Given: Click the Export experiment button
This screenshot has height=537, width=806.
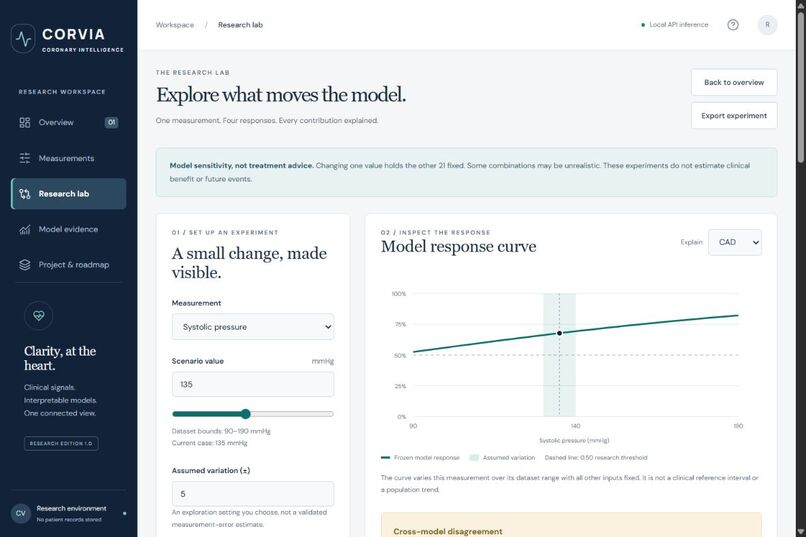Looking at the screenshot, I should [734, 116].
